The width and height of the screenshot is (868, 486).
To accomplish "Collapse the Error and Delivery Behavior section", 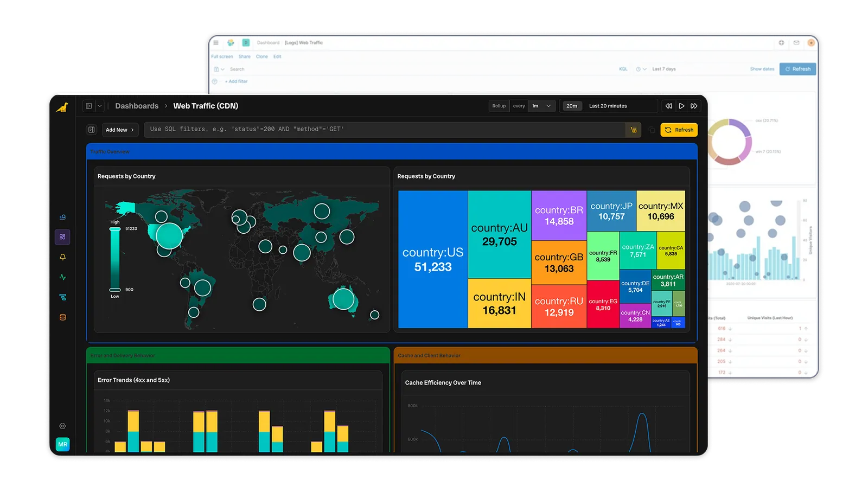I will click(238, 355).
